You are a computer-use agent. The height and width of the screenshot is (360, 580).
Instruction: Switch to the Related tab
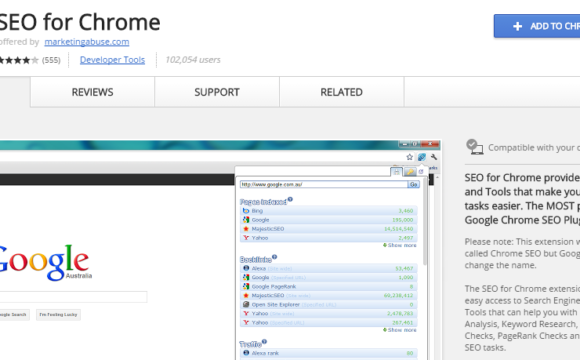coord(341,92)
